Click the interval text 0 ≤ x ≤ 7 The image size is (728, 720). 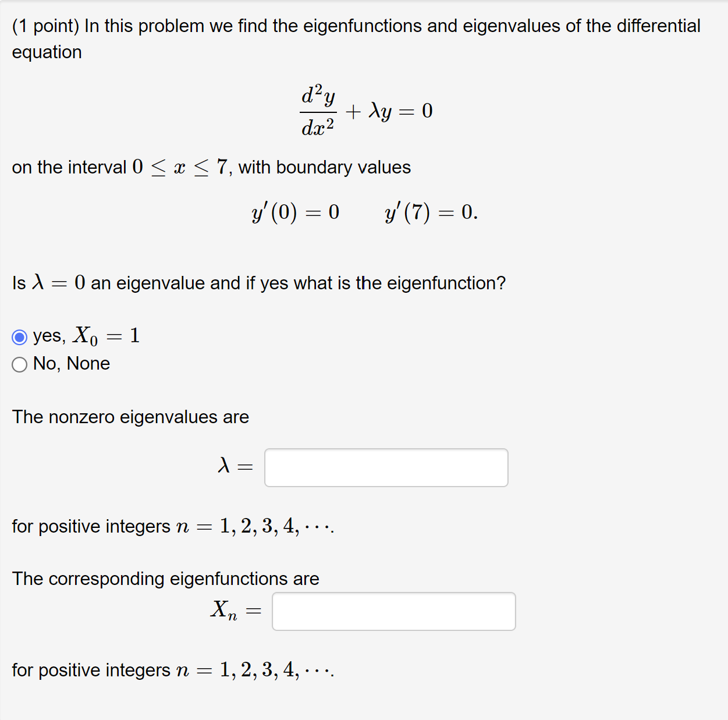pyautogui.click(x=176, y=167)
